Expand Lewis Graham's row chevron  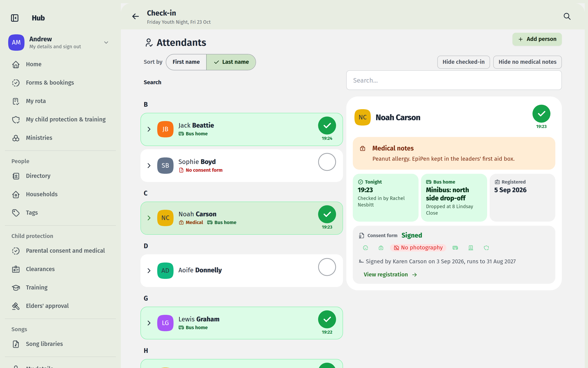(149, 323)
